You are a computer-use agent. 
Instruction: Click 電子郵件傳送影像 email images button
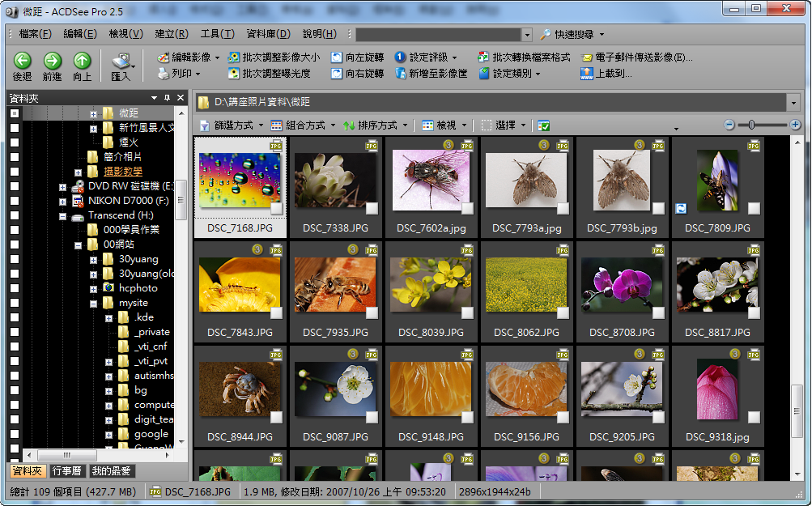pyautogui.click(x=636, y=57)
